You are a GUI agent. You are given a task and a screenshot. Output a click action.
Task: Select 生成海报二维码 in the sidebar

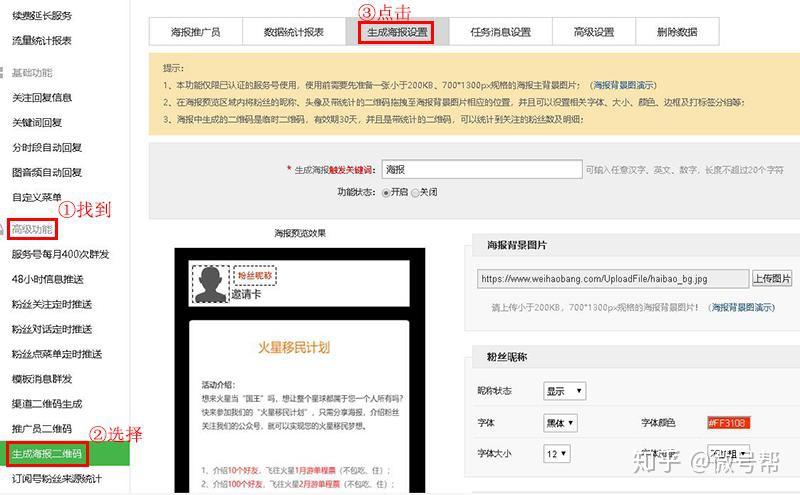coord(47,454)
